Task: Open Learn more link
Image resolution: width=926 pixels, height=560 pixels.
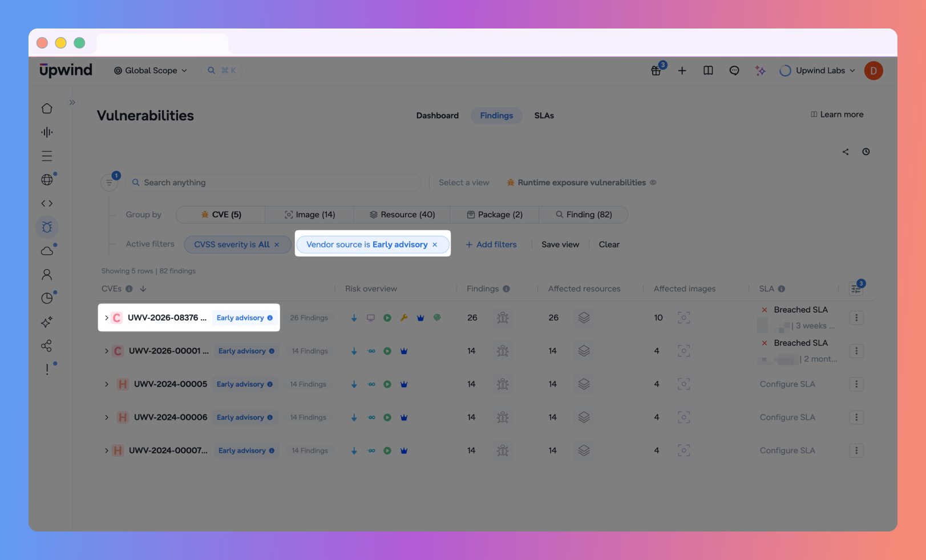Action: tap(837, 115)
